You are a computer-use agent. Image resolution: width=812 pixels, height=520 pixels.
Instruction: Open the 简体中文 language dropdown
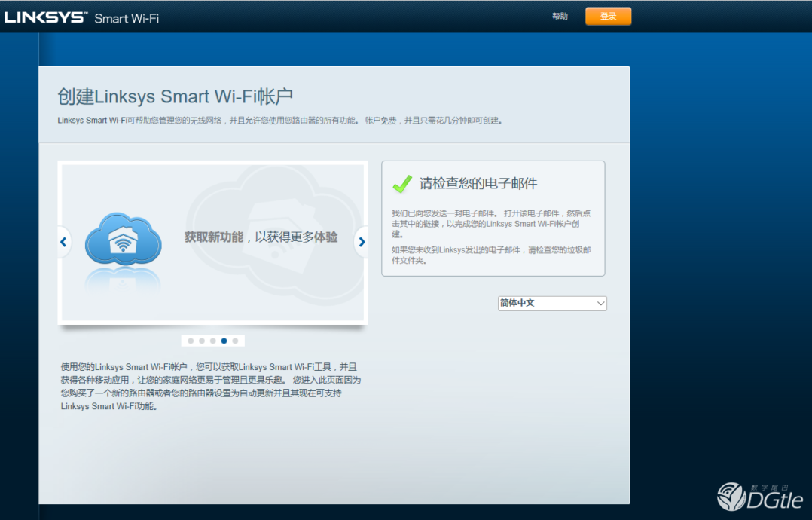552,303
